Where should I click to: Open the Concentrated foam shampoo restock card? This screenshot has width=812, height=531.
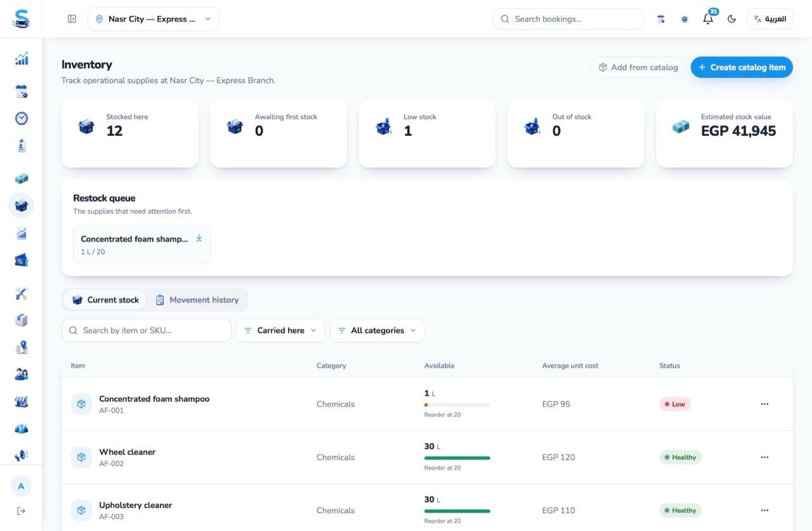pyautogui.click(x=142, y=245)
